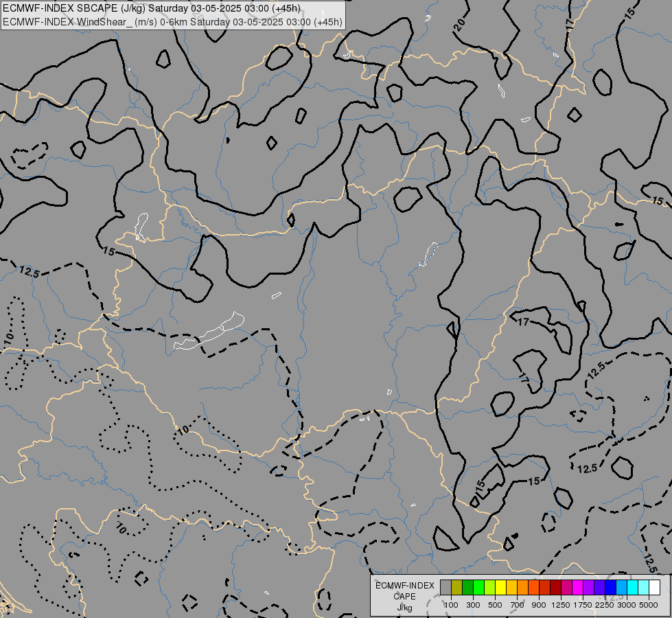Pick the pink-magenta swatch after the 1250 tick
The height and width of the screenshot is (618, 672).
click(x=566, y=588)
